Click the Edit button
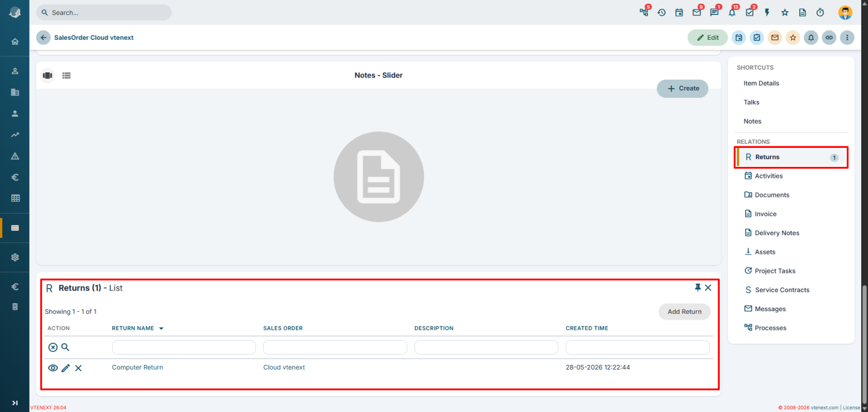 (x=707, y=37)
